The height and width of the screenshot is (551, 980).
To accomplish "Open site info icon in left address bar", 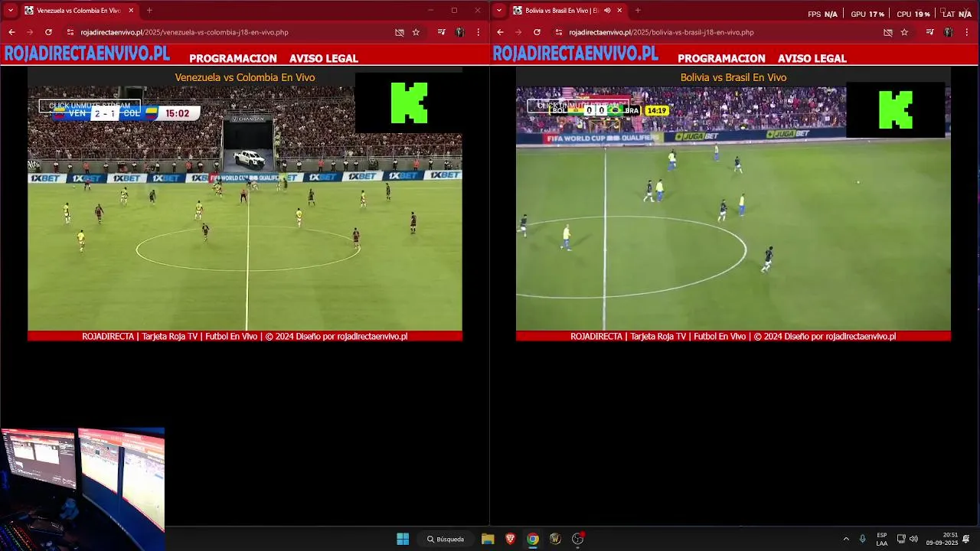I will coord(70,32).
